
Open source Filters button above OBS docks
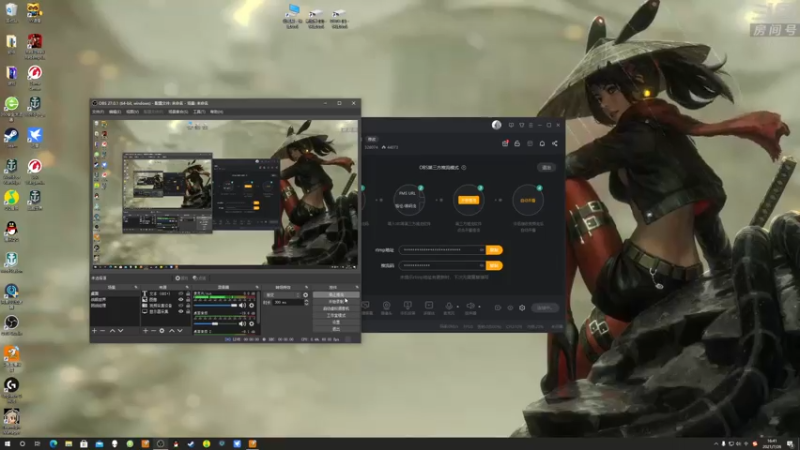click(x=199, y=278)
